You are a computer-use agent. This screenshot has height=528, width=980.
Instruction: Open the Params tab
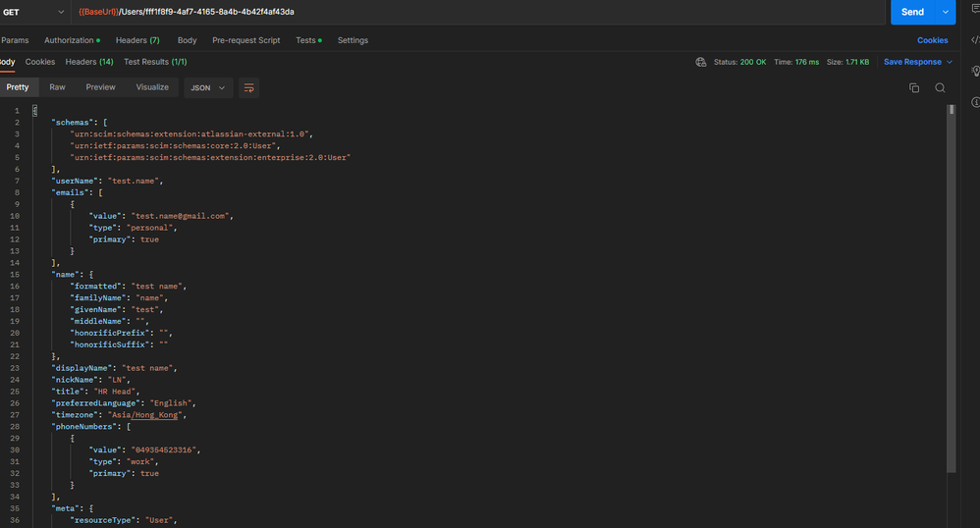click(x=15, y=40)
